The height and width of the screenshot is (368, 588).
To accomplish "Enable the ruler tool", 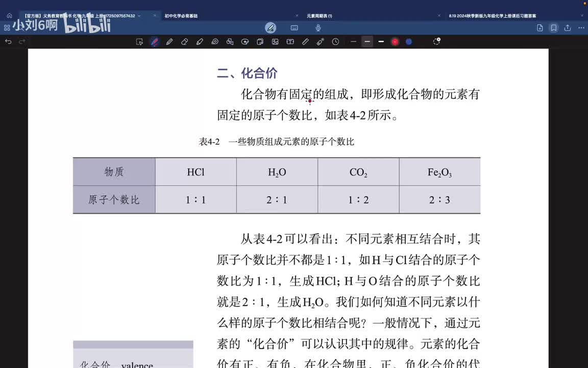I will [305, 42].
